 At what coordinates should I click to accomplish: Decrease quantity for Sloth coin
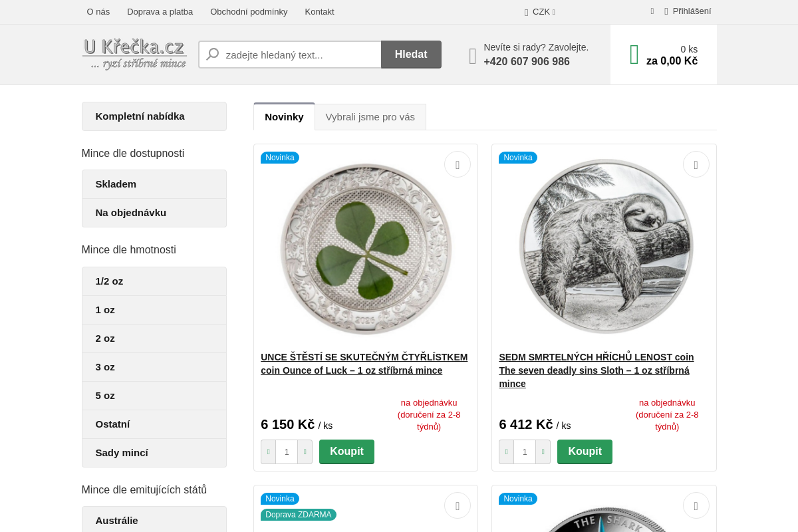point(506,452)
